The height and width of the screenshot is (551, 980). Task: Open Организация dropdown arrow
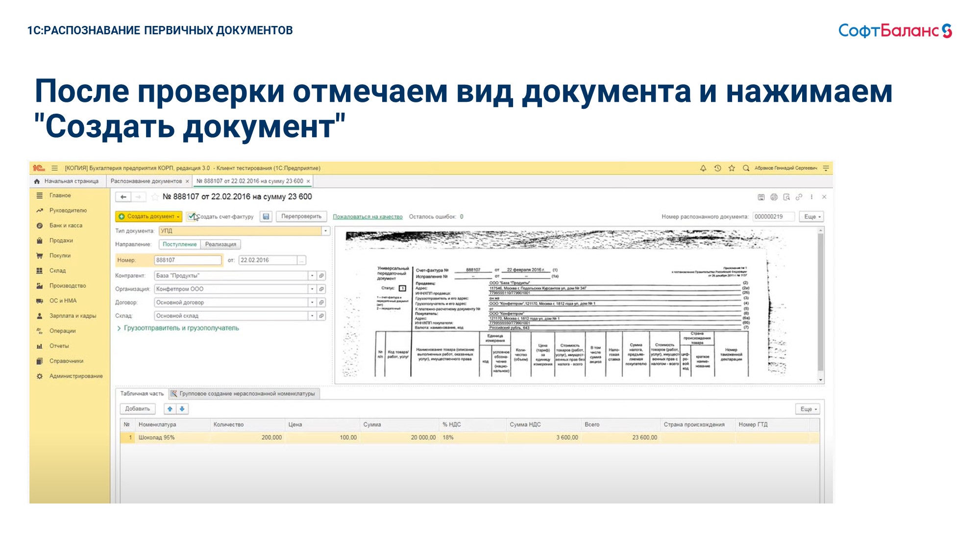(x=312, y=289)
